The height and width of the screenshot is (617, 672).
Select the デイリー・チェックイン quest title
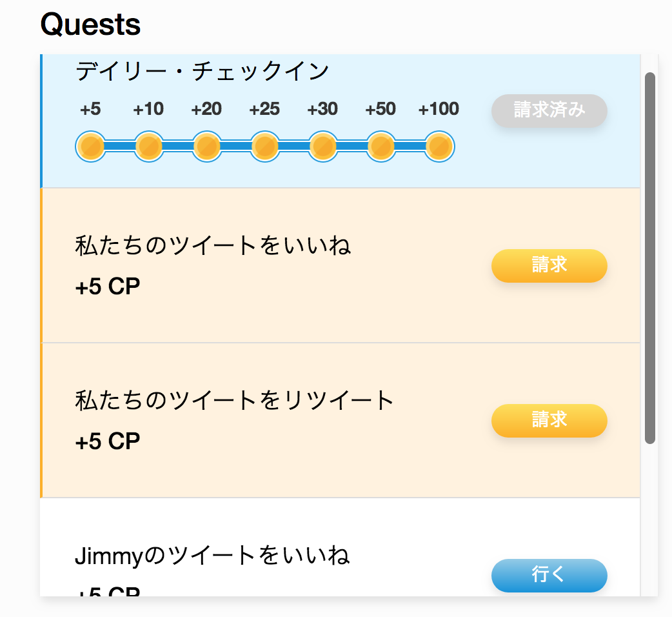point(203,71)
